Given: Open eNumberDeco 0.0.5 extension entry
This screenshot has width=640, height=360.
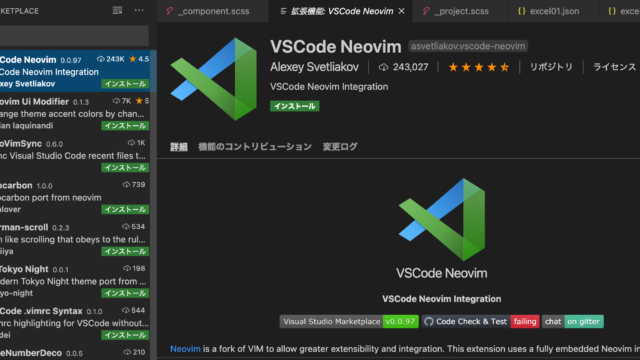Looking at the screenshot, I should (x=75, y=352).
